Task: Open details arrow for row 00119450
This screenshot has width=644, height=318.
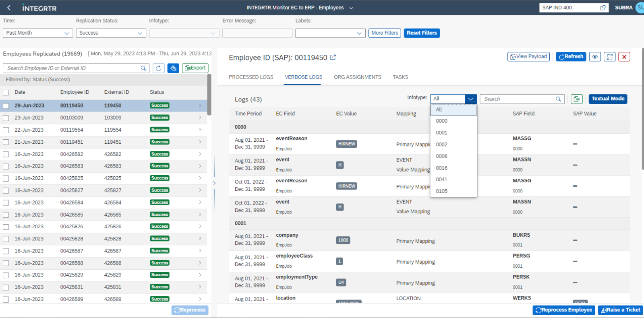Action: point(200,105)
